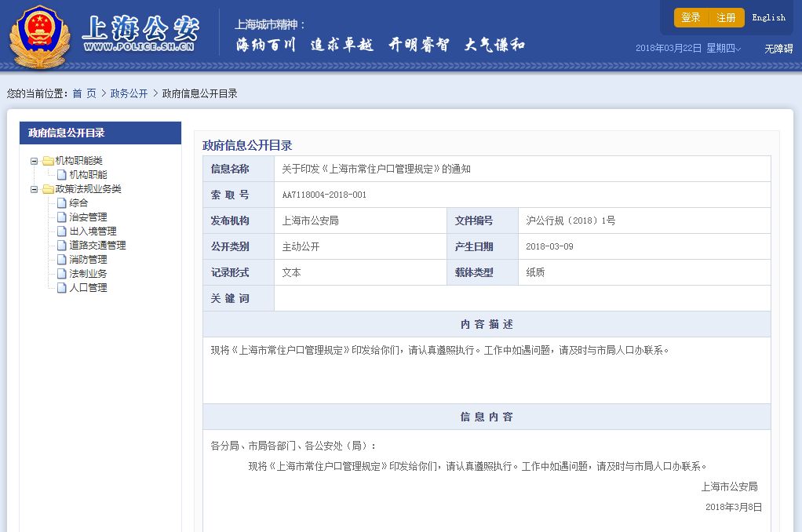Click the 上海市公安局 publishing agency value

tap(310, 220)
